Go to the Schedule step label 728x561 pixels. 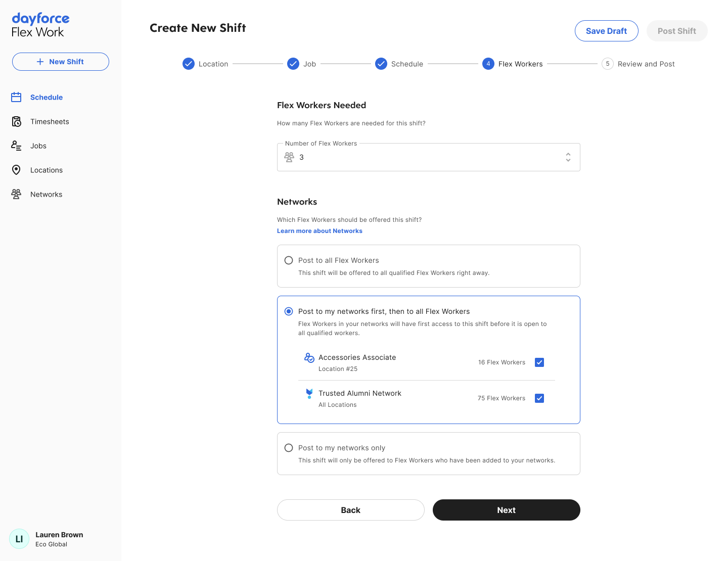click(407, 64)
